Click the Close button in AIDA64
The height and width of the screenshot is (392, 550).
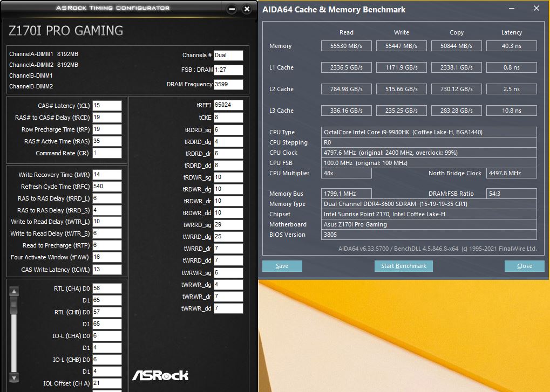525,266
